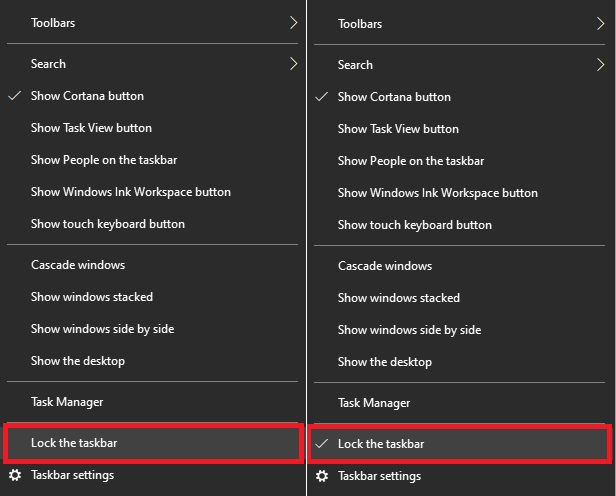Toggle Show People on the taskbar, right menu
The image size is (616, 496).
click(x=411, y=161)
